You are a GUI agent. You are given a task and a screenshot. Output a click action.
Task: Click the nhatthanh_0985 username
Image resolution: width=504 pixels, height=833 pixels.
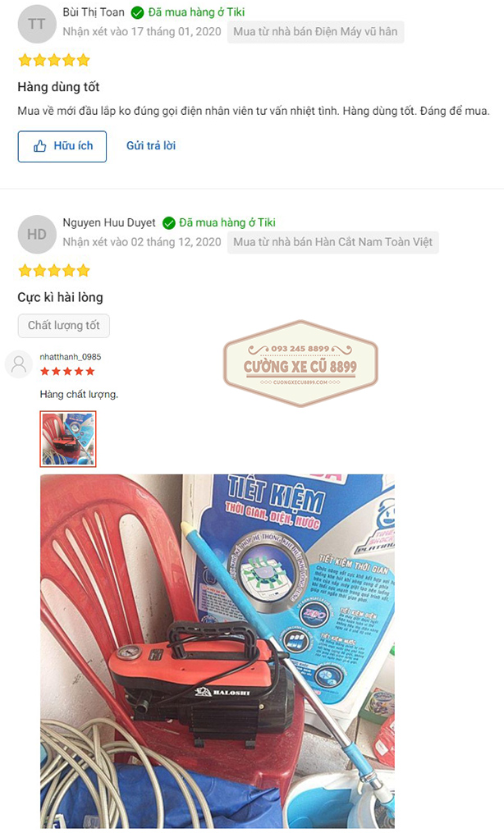coord(70,356)
